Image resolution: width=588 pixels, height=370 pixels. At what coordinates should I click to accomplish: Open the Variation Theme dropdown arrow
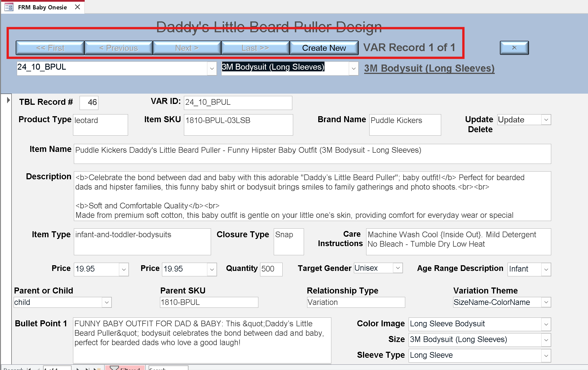point(546,302)
